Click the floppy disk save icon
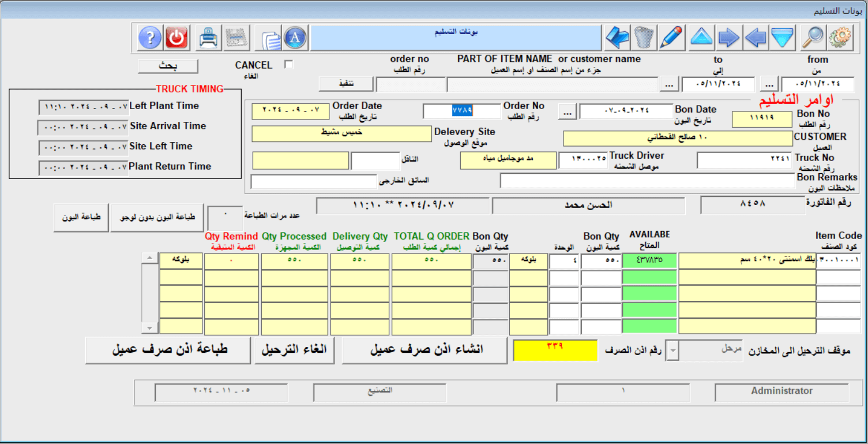 click(235, 38)
